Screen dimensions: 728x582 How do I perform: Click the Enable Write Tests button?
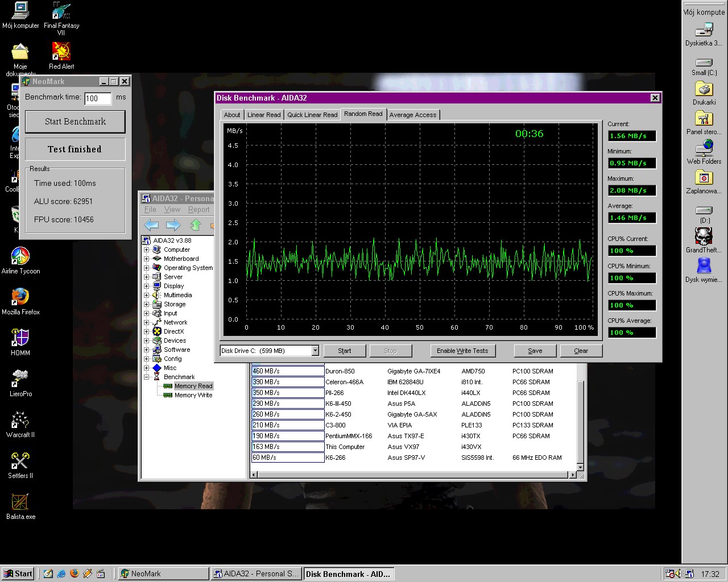pos(462,351)
